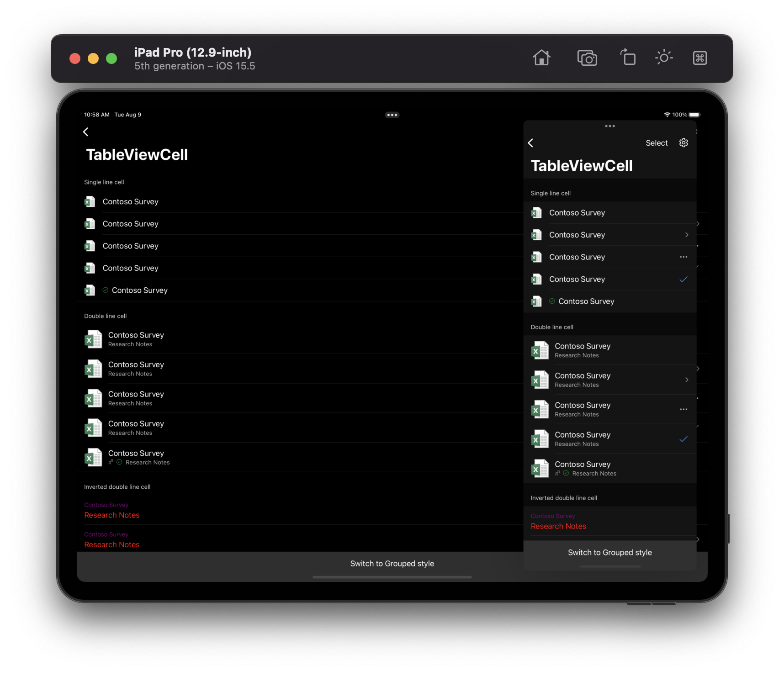
Task: Open settings gear in slide-over panel
Action: tap(683, 143)
